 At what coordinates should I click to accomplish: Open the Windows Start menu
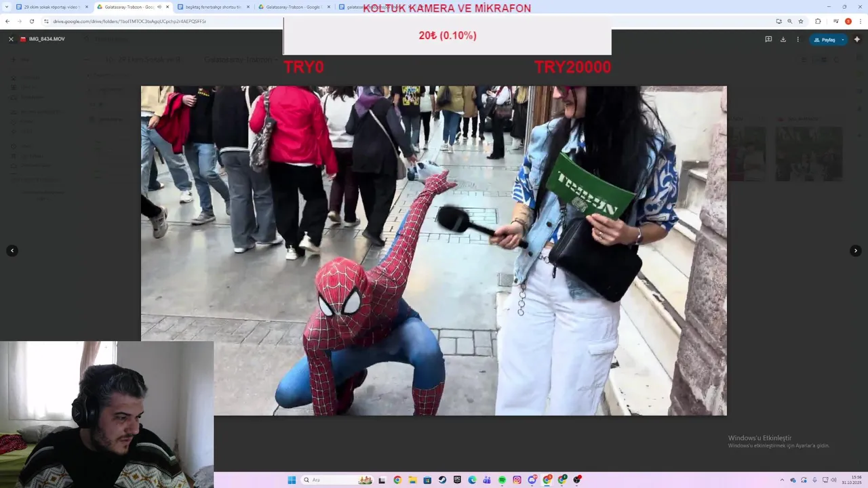pyautogui.click(x=292, y=480)
